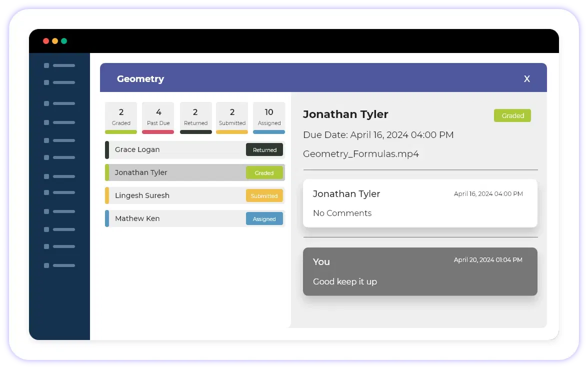Click the Geometry title in header

[x=140, y=79]
